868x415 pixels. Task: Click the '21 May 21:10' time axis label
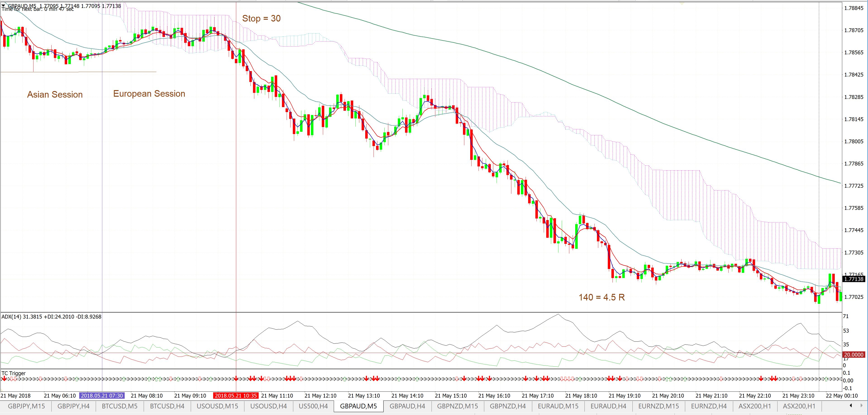[x=712, y=396]
